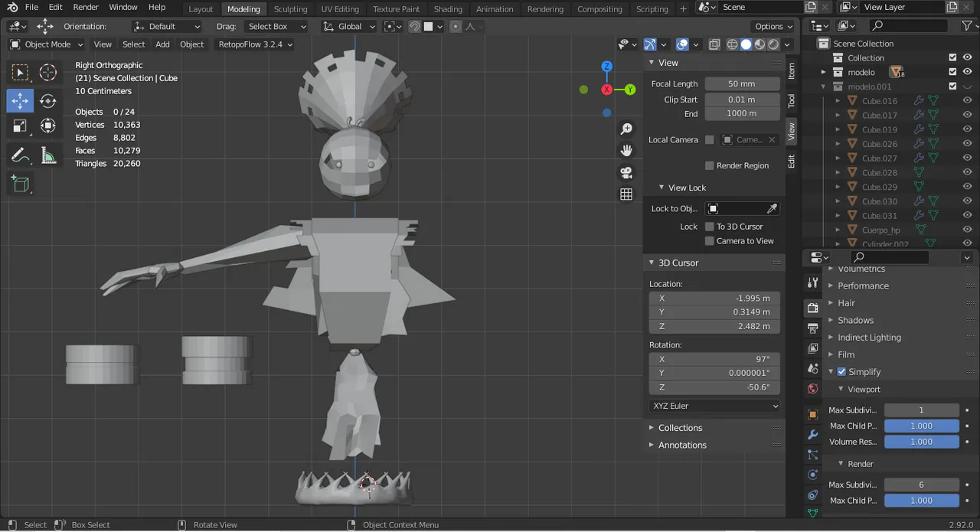Adjust Viewport Max Child Particles slider
The height and width of the screenshot is (532, 980).
point(921,426)
